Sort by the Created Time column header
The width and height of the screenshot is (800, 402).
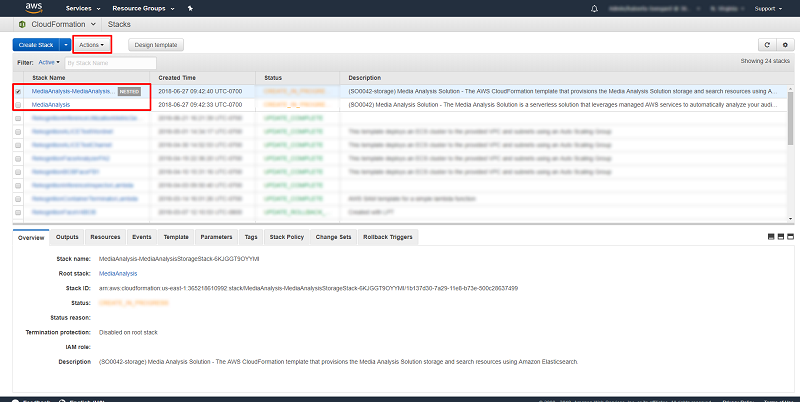click(x=177, y=78)
